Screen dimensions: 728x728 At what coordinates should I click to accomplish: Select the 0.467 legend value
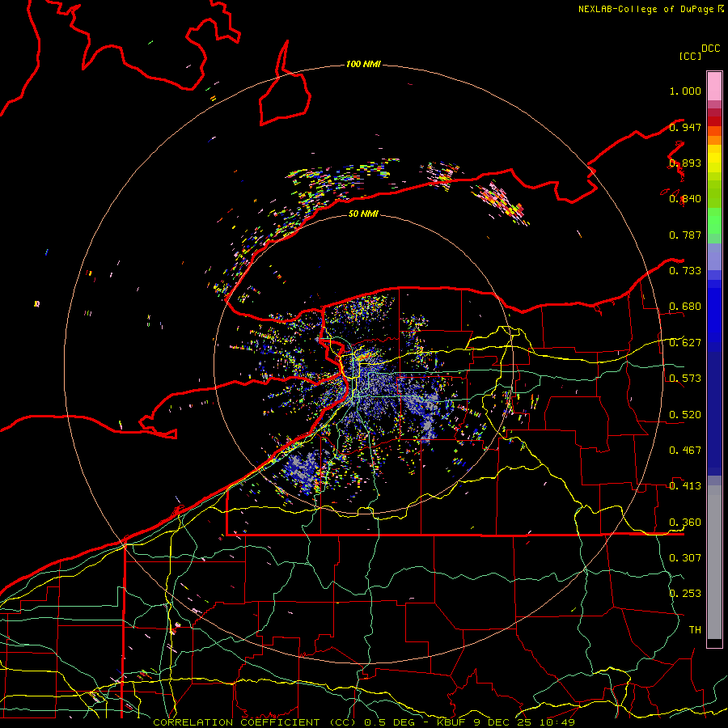(685, 451)
